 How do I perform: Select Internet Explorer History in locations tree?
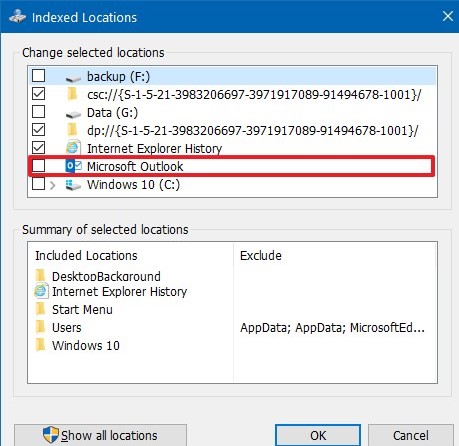coord(154,149)
